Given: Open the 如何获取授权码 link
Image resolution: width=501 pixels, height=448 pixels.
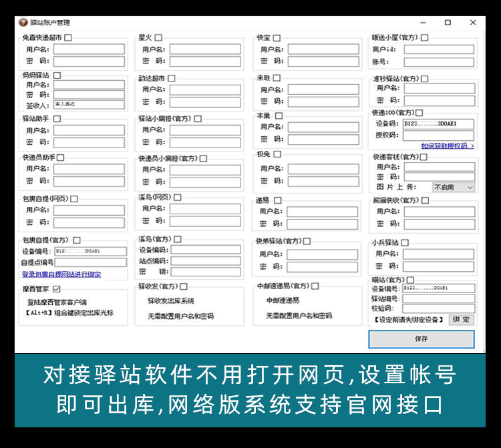Looking at the screenshot, I should 448,146.
